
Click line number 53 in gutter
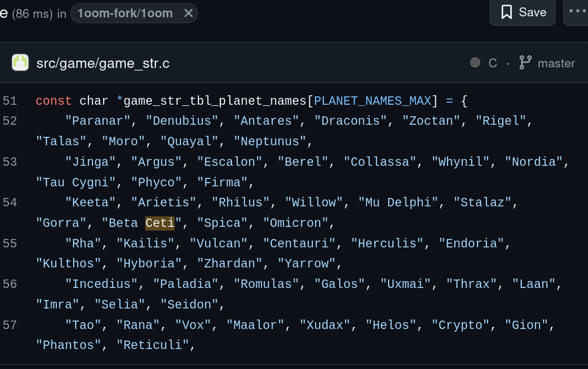coord(10,162)
